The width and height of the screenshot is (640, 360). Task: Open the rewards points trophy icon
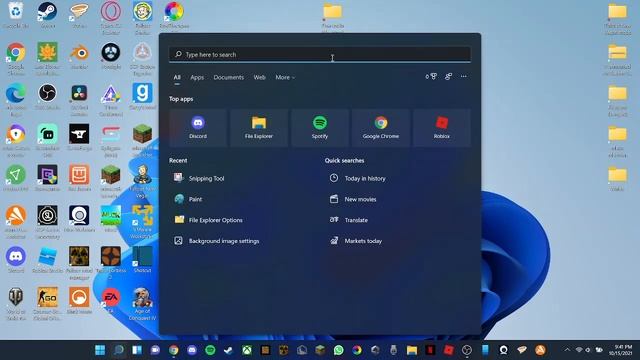[431, 76]
